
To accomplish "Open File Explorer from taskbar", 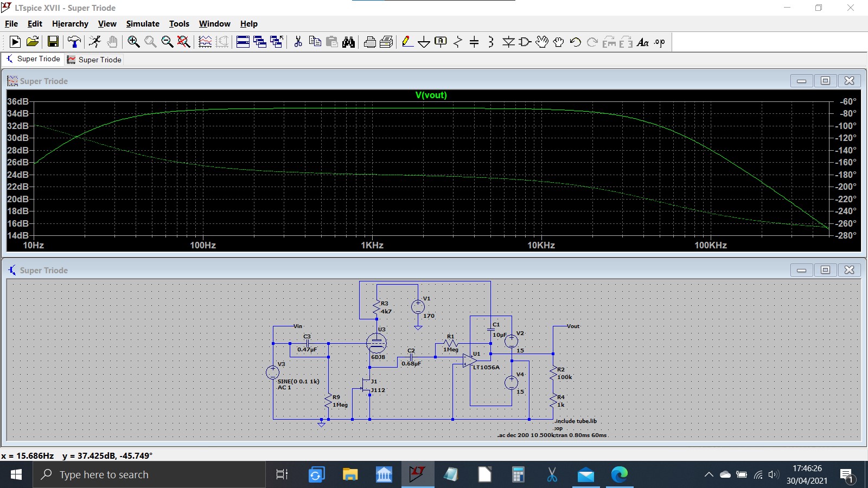I will coord(350,475).
